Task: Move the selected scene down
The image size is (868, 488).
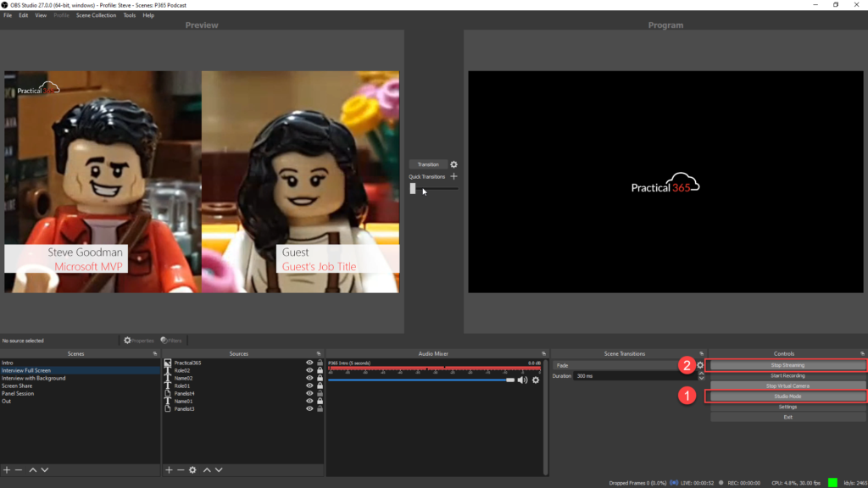Action: point(45,469)
